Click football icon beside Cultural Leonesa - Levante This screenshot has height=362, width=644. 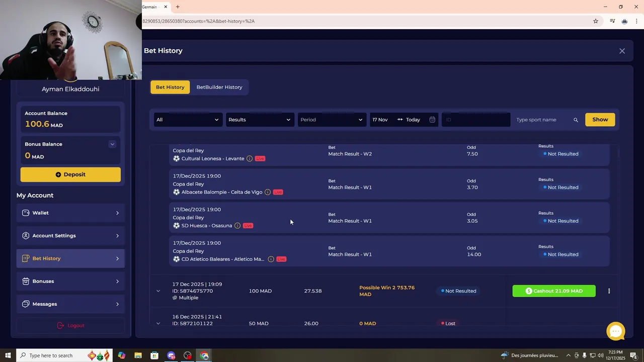tap(176, 158)
